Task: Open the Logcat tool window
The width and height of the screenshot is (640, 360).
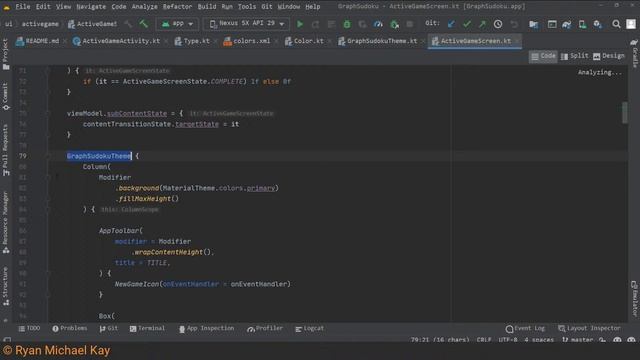Action: 309,329
